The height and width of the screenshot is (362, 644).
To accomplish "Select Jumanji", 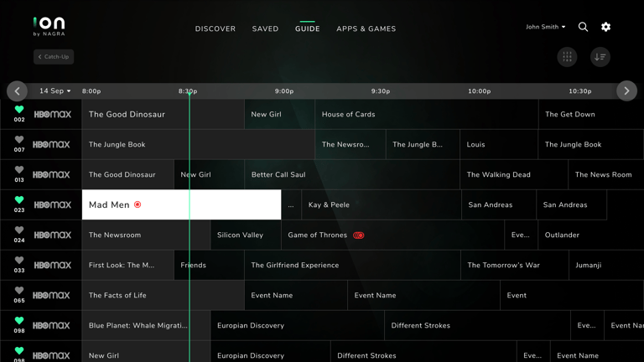I will pyautogui.click(x=606, y=265).
